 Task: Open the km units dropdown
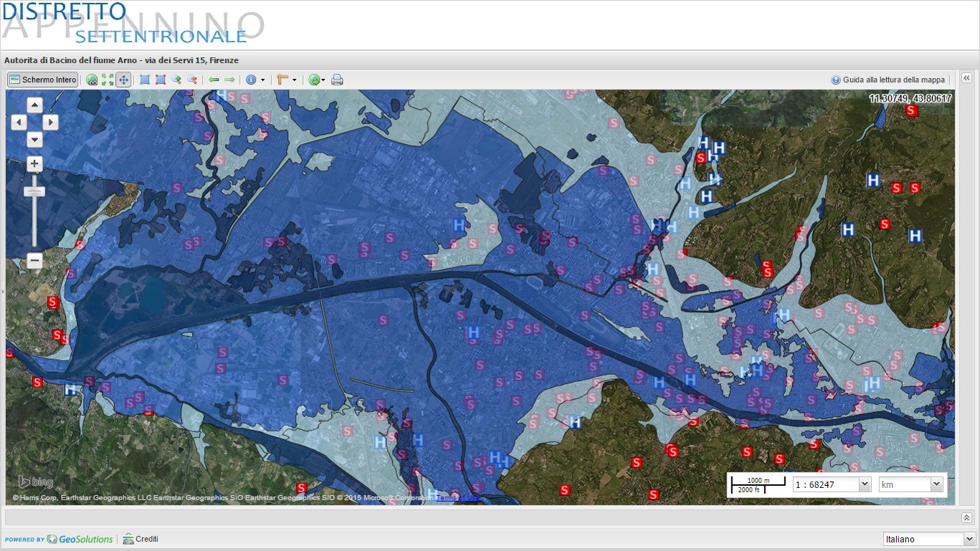pos(936,484)
